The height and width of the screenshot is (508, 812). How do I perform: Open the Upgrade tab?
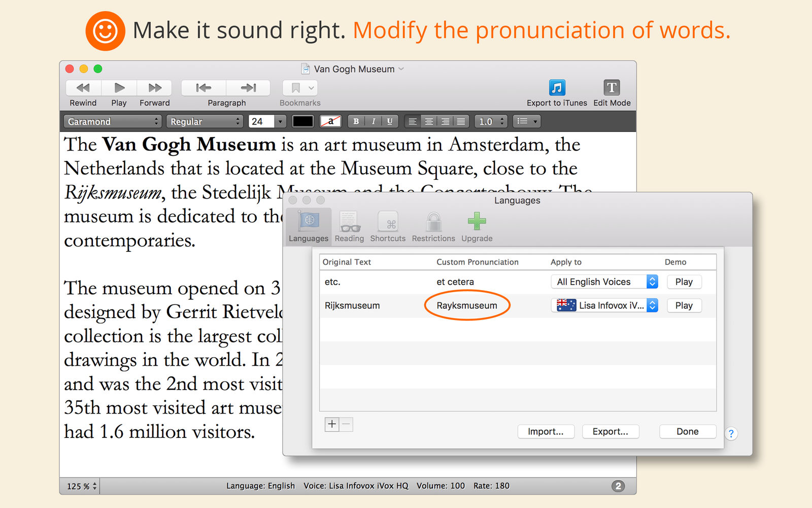coord(477,227)
